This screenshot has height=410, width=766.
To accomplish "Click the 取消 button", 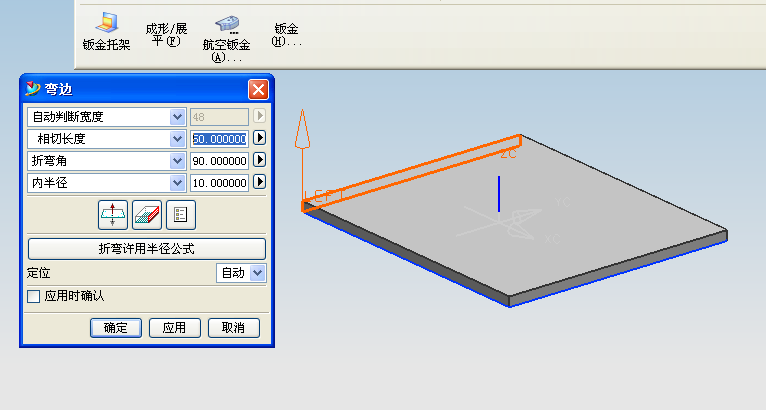I will coord(233,327).
